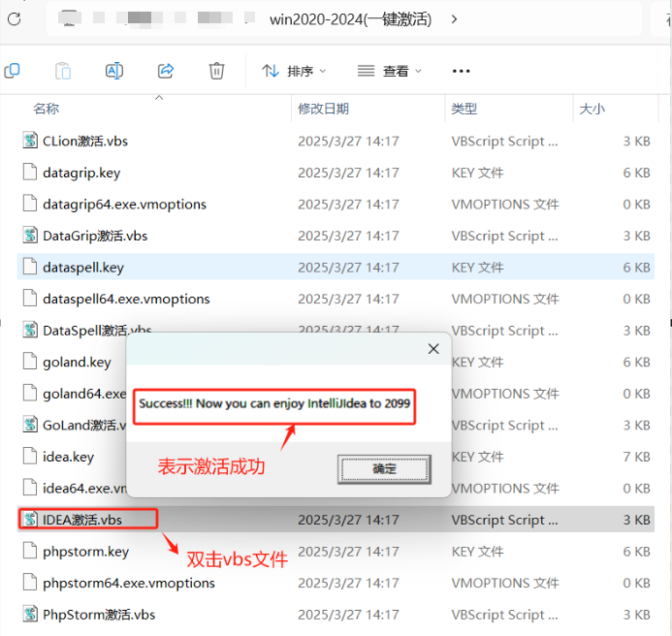Click datagrip64.exe.vmoptions file name

[124, 205]
